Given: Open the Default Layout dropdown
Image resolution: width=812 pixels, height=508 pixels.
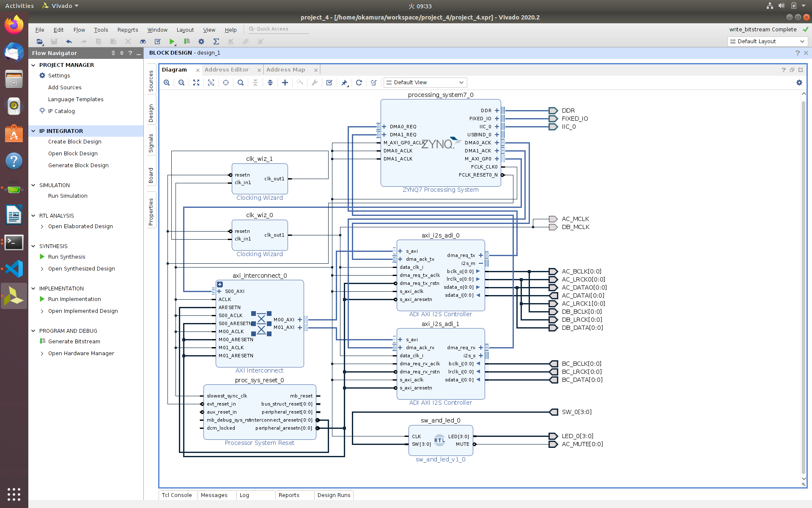Looking at the screenshot, I should coord(767,41).
